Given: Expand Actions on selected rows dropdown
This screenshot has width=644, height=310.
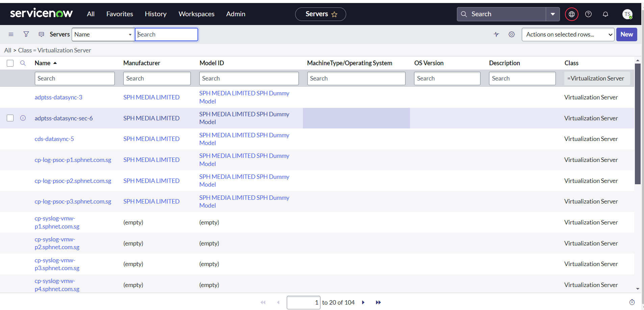Looking at the screenshot, I should pyautogui.click(x=568, y=34).
